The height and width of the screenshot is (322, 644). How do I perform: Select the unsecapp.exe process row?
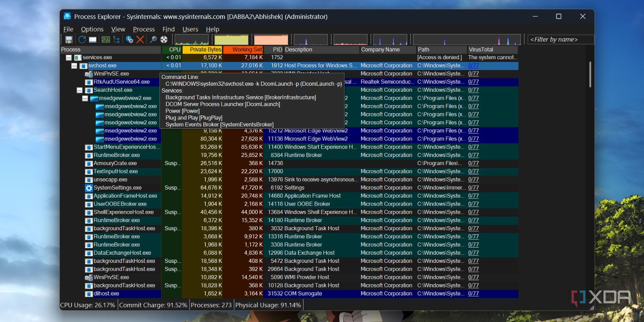click(289, 180)
